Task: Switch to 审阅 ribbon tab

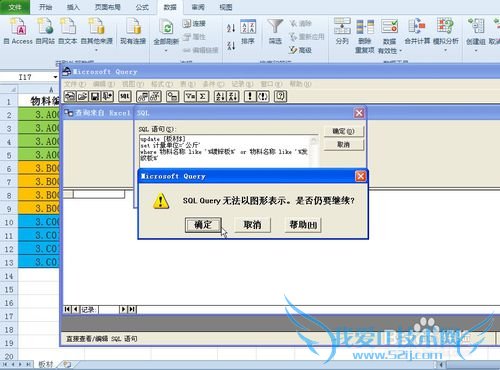Action: click(198, 7)
